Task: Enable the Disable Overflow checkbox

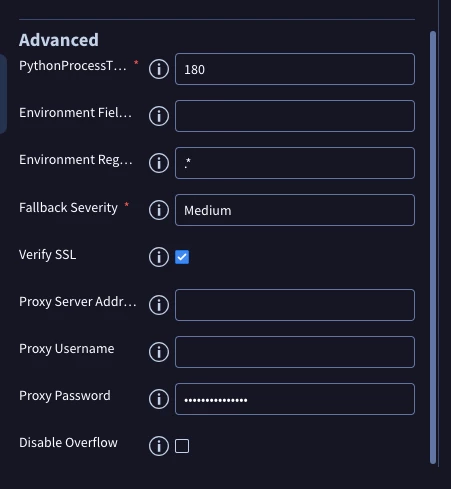Action: tap(182, 446)
